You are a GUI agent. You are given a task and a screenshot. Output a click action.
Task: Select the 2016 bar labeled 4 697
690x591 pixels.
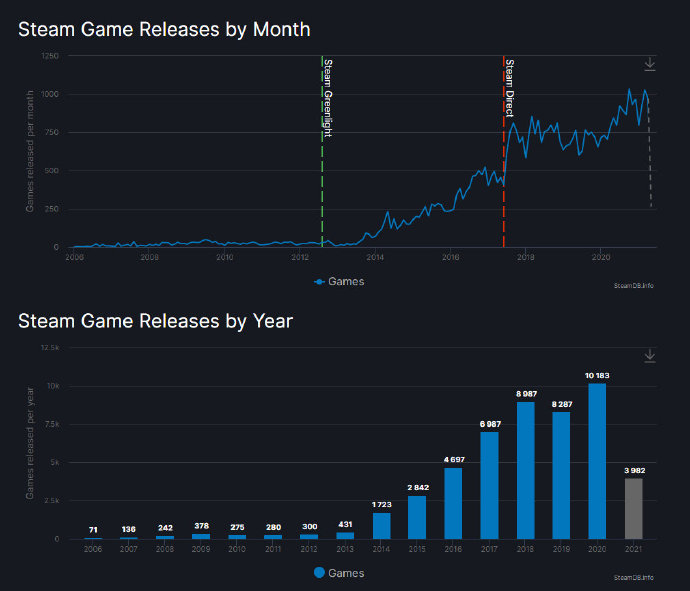click(x=453, y=503)
